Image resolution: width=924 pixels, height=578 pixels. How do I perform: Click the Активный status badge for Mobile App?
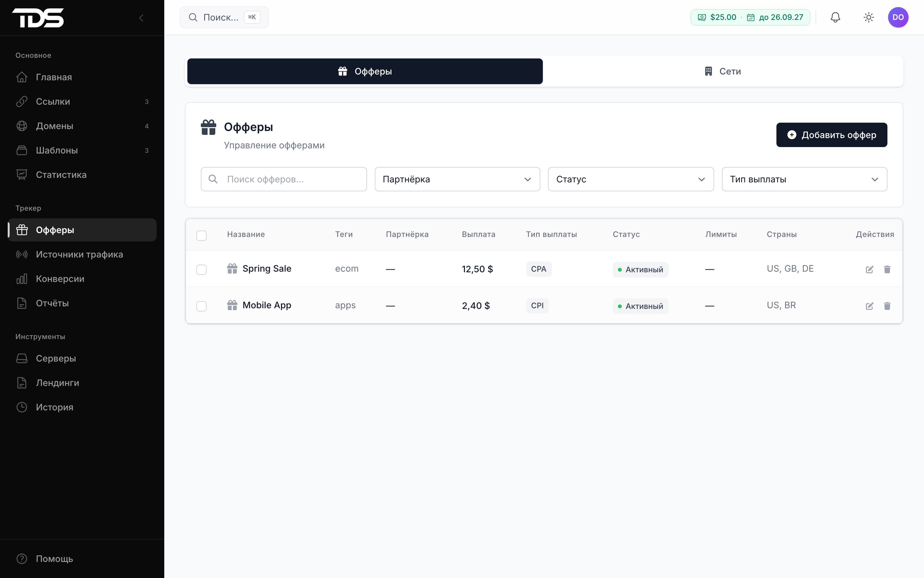(x=640, y=306)
